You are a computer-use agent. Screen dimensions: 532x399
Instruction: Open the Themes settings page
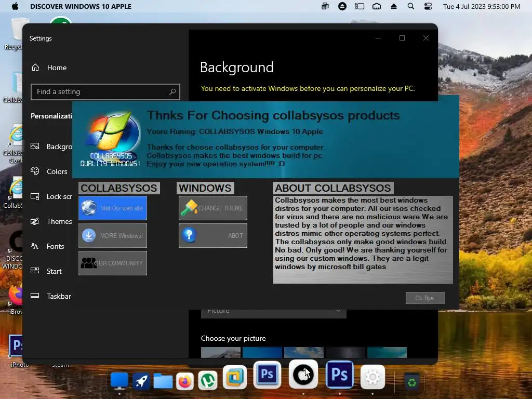tap(51, 221)
